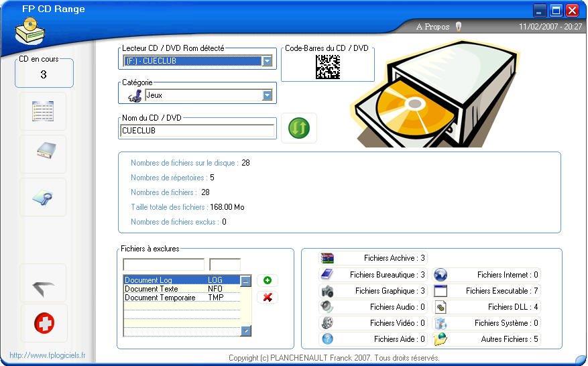Viewport: 588px width, 366px height.
Task: Click the gray back arrow icon
Action: point(44,284)
